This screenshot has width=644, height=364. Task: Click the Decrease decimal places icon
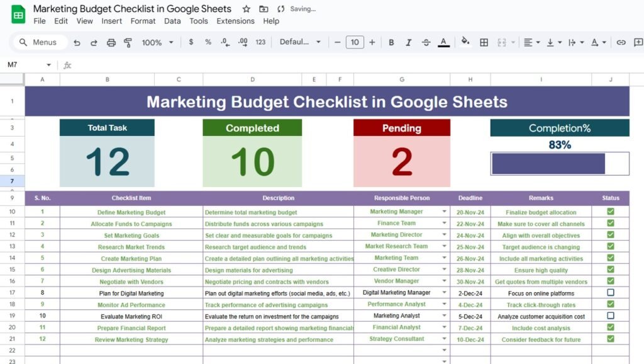coord(224,42)
